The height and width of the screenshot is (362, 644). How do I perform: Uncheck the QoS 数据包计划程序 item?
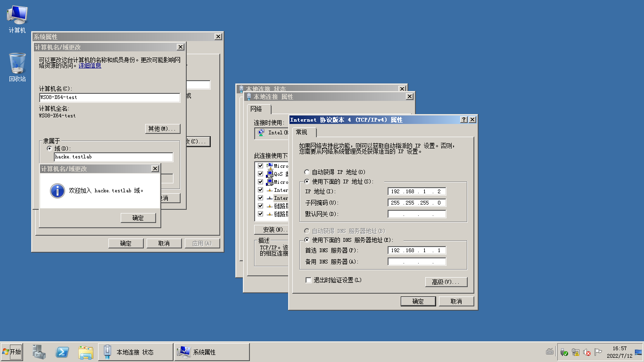coord(260,173)
